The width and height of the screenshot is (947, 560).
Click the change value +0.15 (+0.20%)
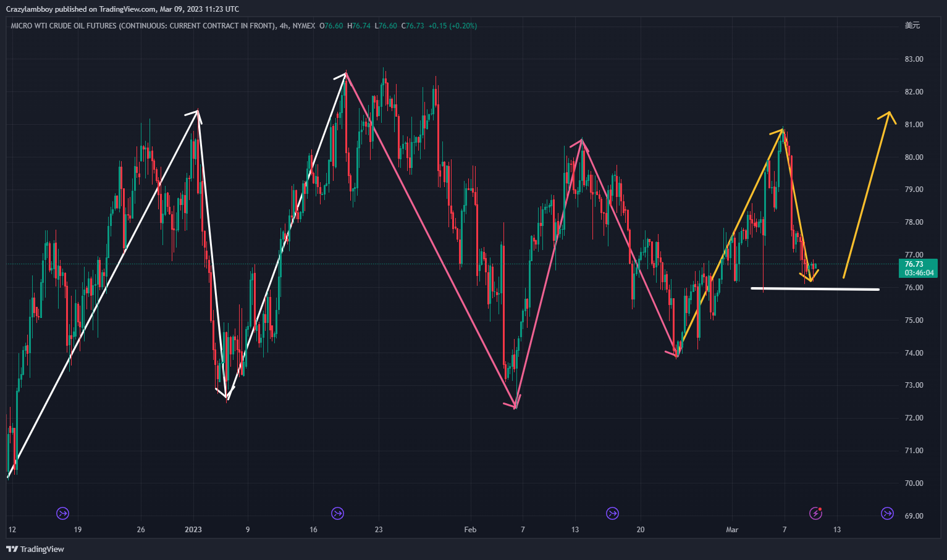tap(452, 26)
